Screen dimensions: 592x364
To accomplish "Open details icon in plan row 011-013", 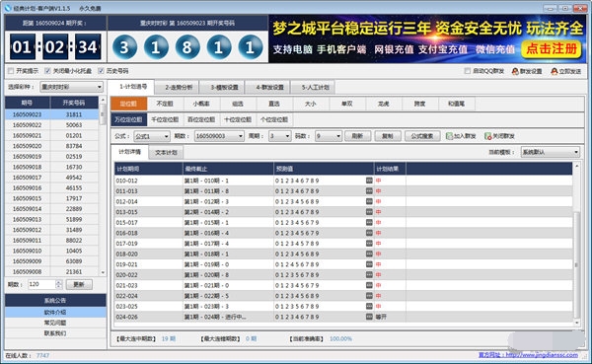I will click(369, 191).
